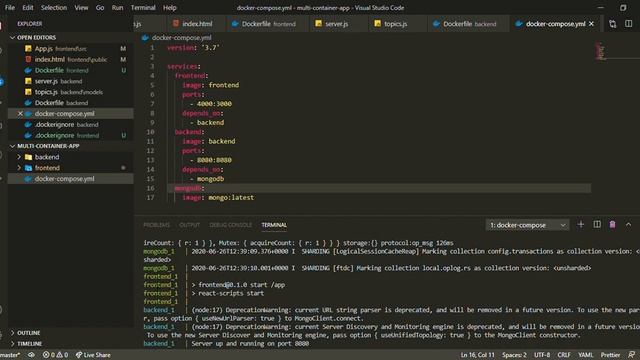Click the master branch in status bar
This screenshot has height=360, width=640.
pos(10,355)
